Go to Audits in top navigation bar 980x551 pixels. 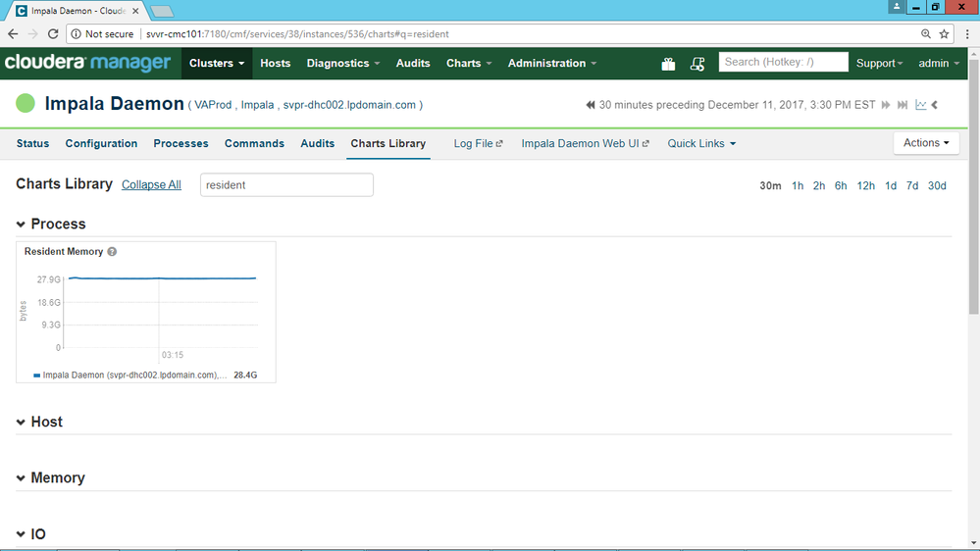(412, 63)
